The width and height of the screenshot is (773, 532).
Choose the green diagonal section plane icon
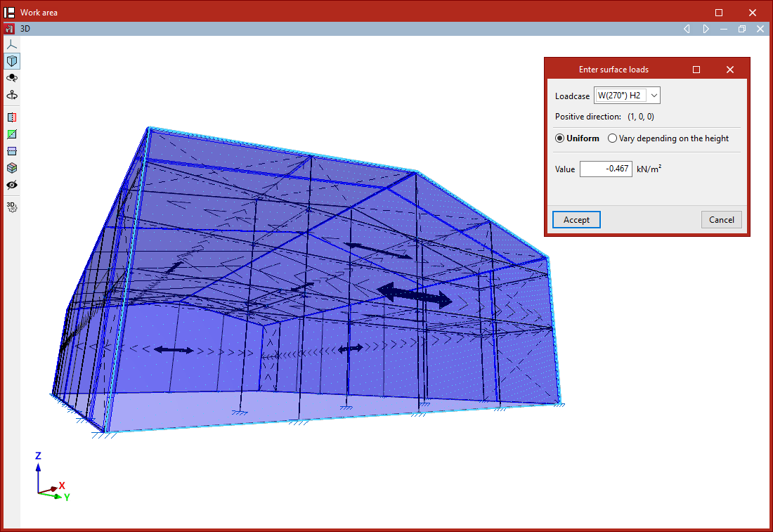pyautogui.click(x=12, y=134)
